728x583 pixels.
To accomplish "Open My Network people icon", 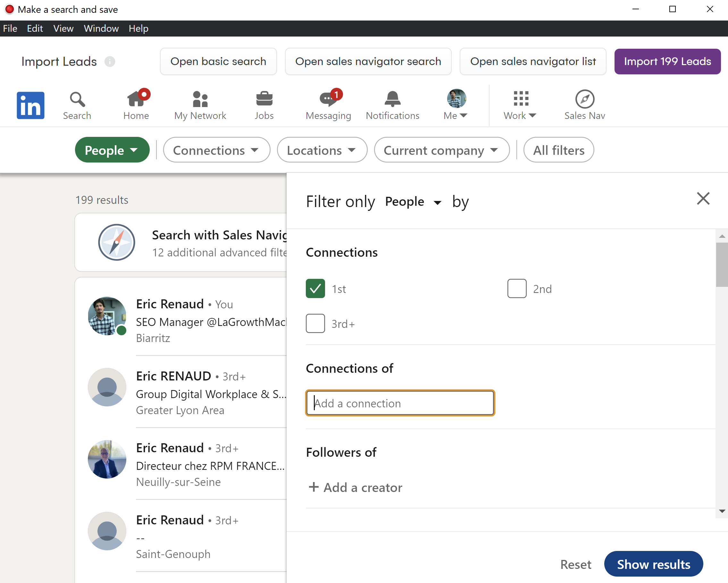I will coord(200,99).
